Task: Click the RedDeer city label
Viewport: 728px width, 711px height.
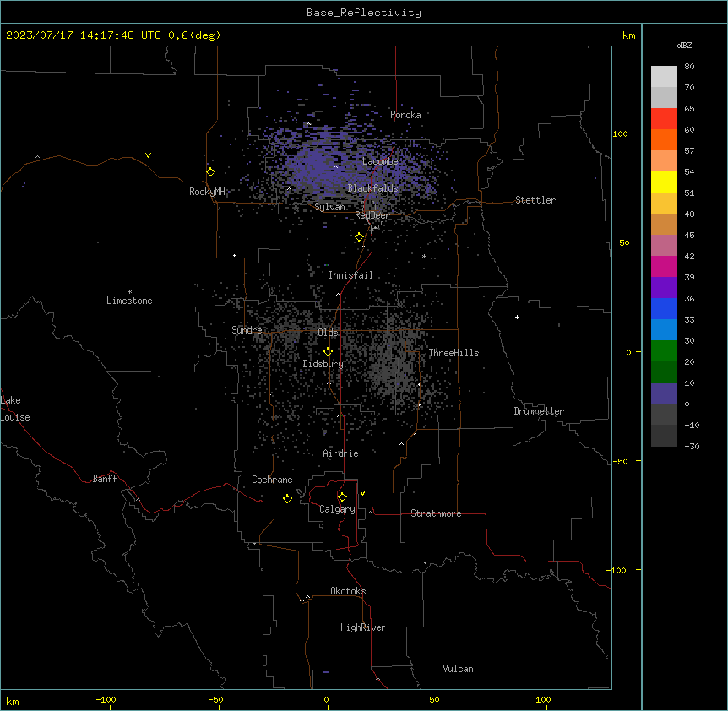Action: 372,215
